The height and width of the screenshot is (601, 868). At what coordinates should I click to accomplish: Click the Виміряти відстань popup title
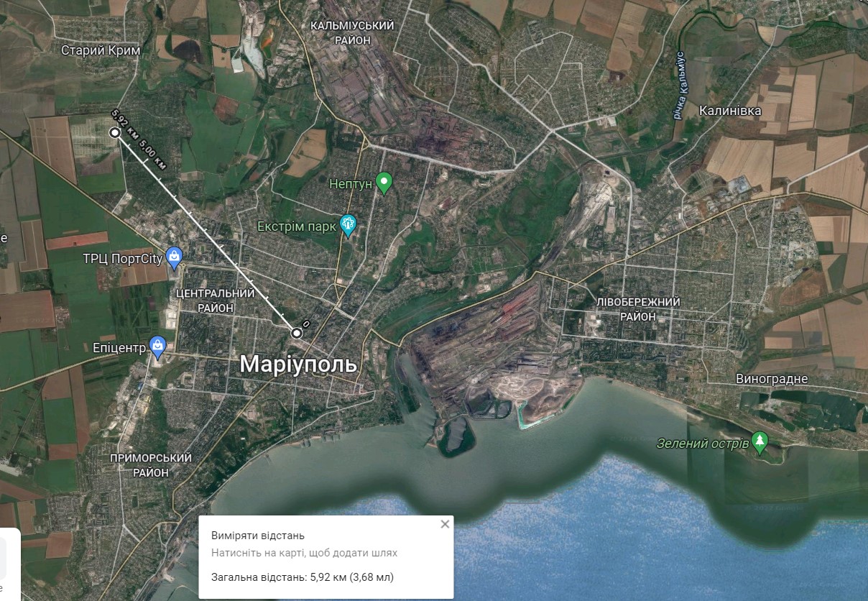258,536
